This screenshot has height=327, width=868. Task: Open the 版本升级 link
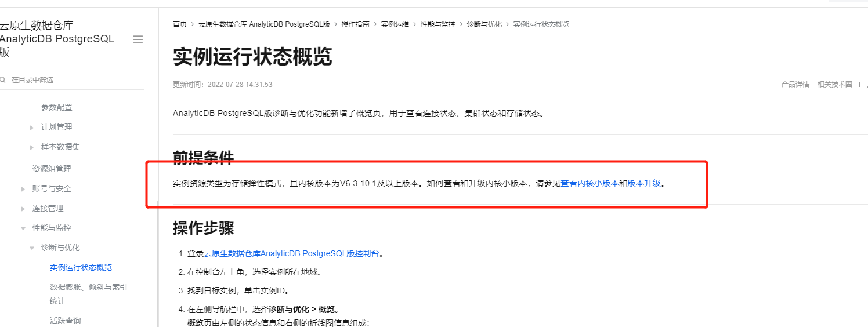point(644,183)
